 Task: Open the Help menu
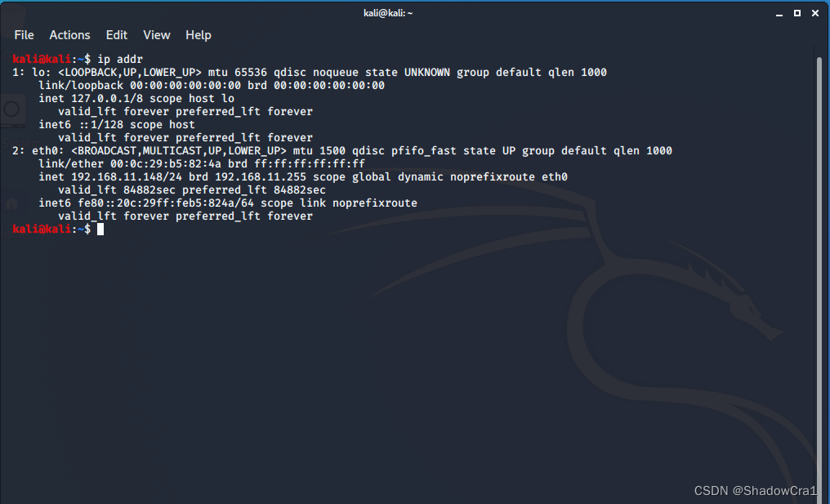click(x=198, y=35)
